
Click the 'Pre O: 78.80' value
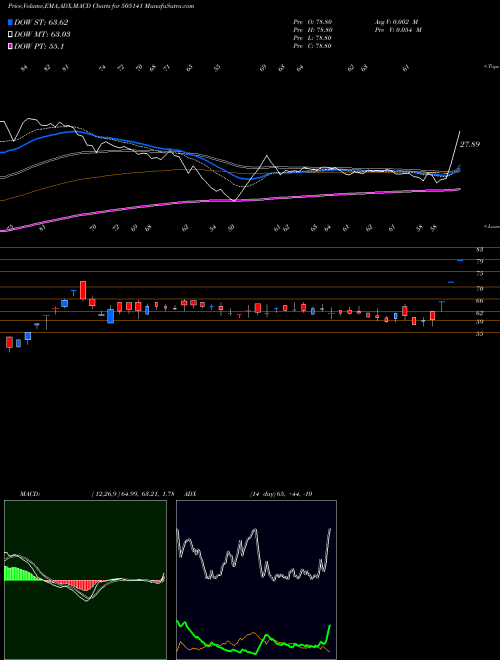[x=313, y=22]
